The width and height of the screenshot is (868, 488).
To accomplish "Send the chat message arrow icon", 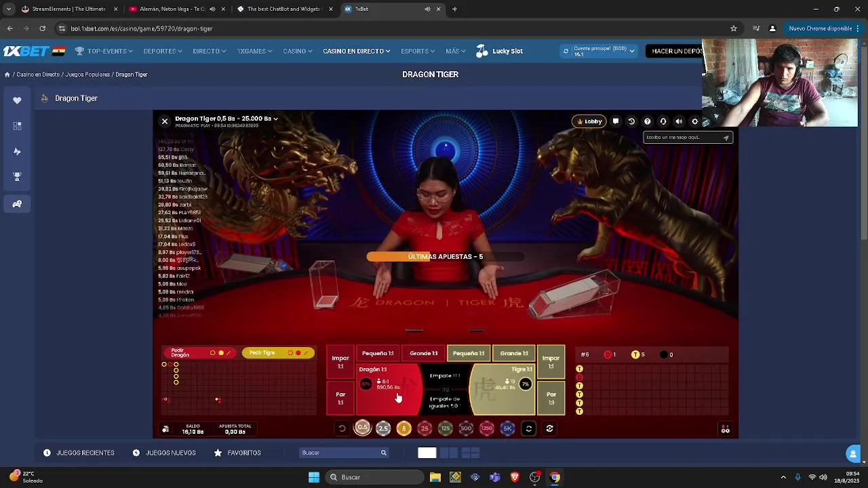I will tap(726, 138).
